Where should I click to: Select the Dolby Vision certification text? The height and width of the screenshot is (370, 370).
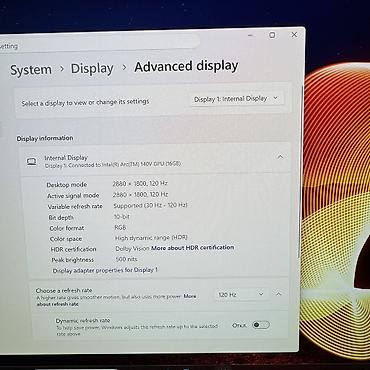(132, 249)
